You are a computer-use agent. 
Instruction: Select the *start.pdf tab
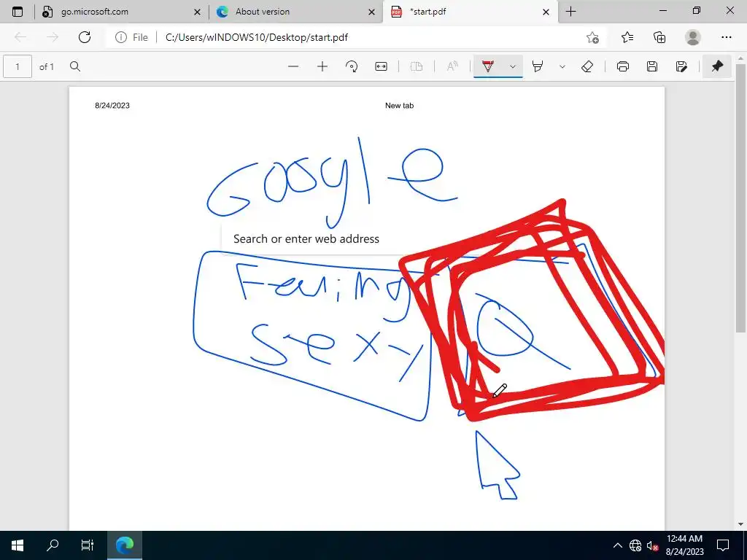click(471, 12)
